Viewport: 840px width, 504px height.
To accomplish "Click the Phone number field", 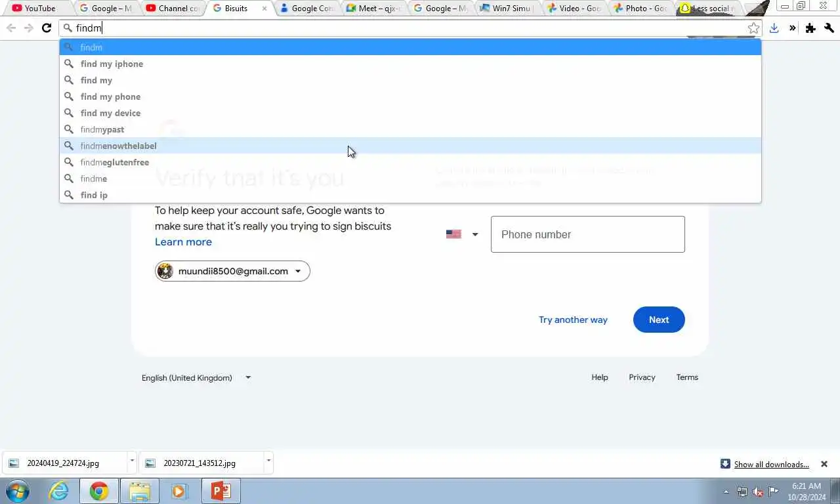I will (587, 234).
